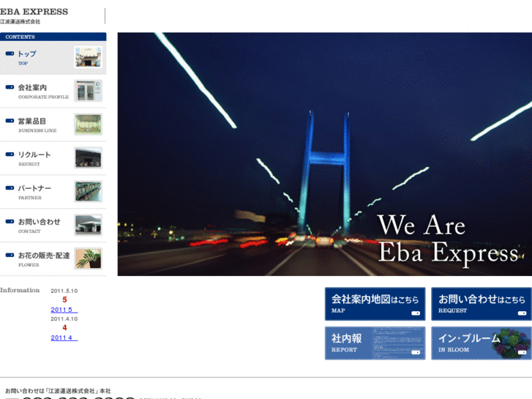Open お問い合わせはこちら REQUEST button
This screenshot has height=399, width=532.
pyautogui.click(x=481, y=304)
